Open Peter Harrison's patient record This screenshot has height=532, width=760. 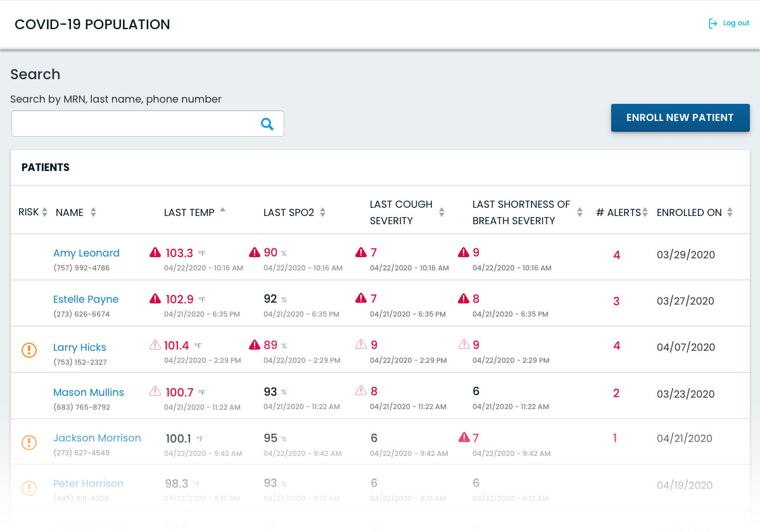(88, 484)
